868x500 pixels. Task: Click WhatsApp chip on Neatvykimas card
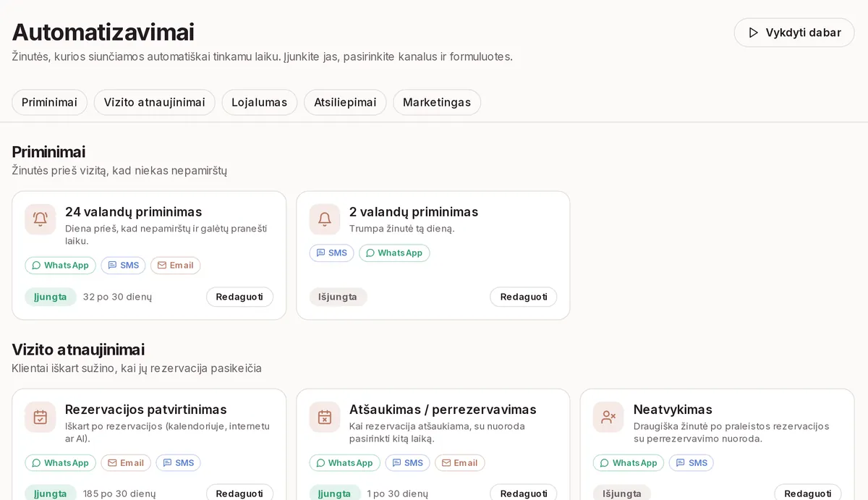[629, 463]
